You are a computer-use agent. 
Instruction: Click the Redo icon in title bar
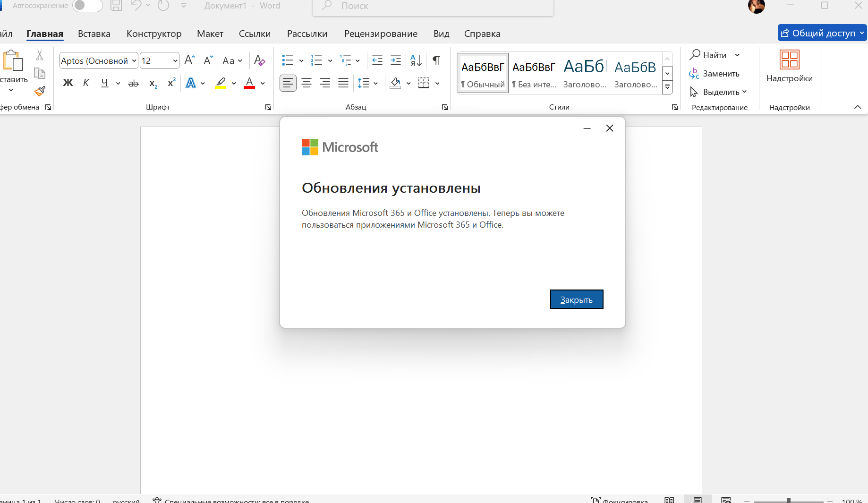tap(163, 6)
